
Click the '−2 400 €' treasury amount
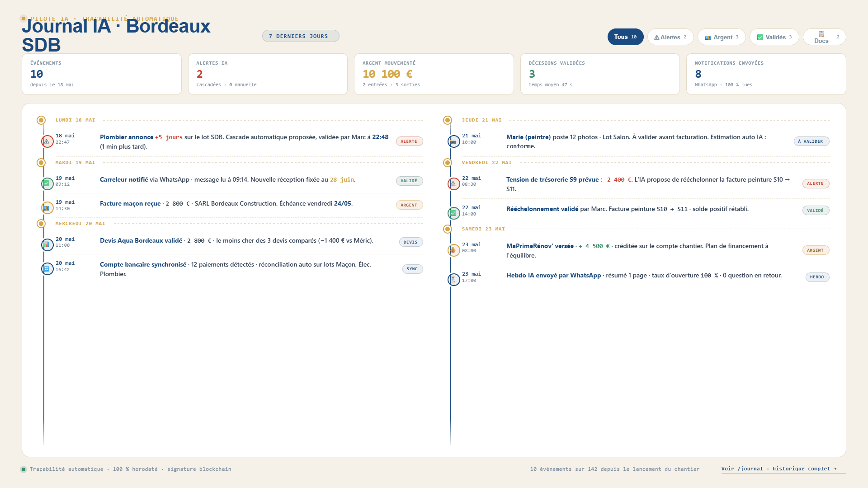click(x=618, y=179)
